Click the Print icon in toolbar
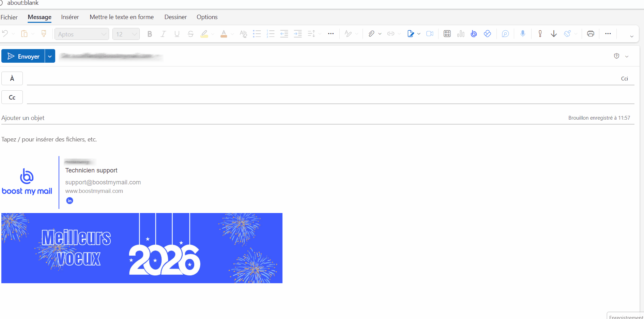This screenshot has height=319, width=644. tap(591, 34)
